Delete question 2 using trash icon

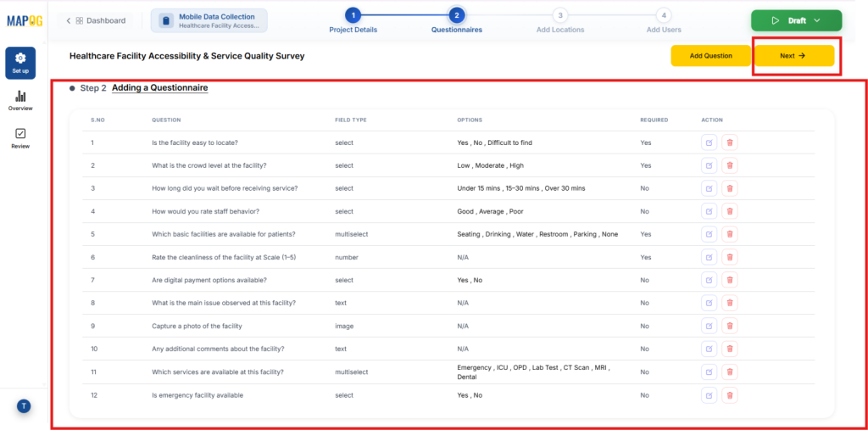pos(730,165)
